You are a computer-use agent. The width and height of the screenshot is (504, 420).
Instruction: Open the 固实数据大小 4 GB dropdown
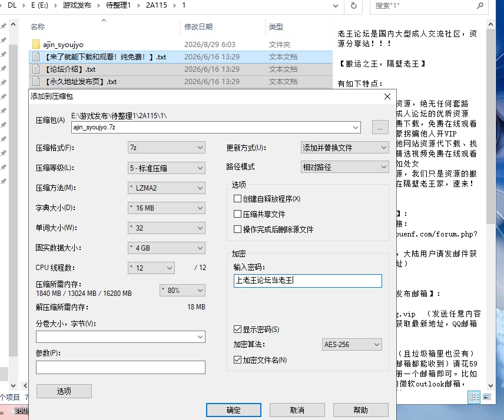coord(167,248)
